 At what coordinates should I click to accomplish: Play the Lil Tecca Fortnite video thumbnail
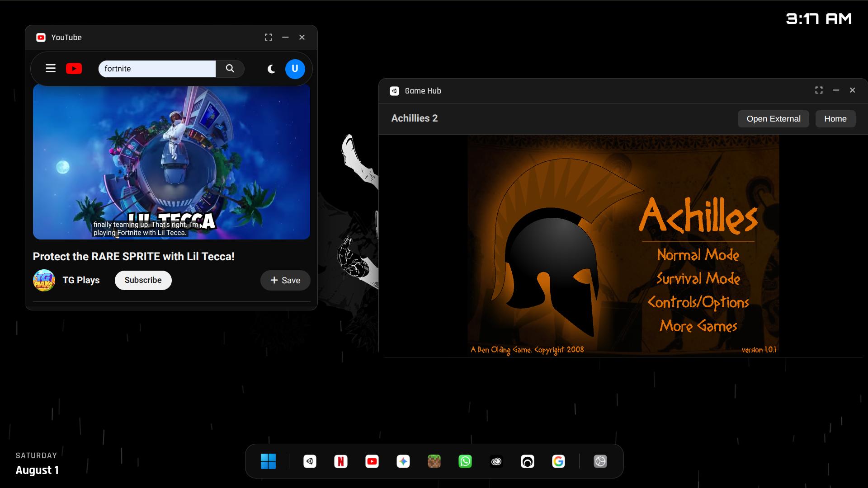171,162
